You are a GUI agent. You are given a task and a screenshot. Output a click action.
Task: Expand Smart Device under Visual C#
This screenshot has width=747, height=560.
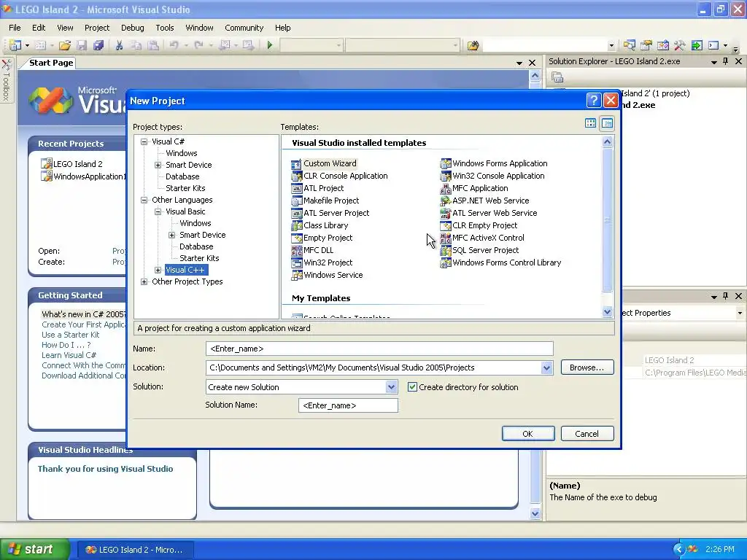click(x=158, y=165)
